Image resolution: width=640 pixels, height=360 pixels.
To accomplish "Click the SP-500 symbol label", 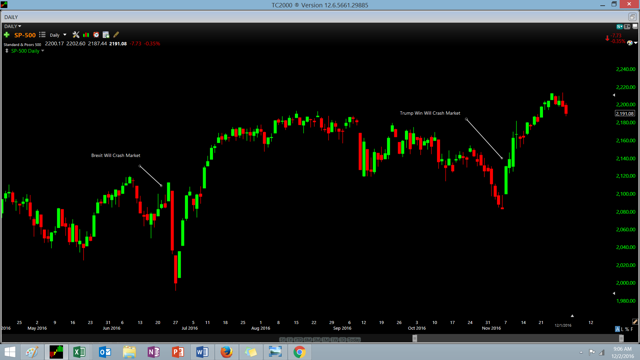I will [x=25, y=35].
